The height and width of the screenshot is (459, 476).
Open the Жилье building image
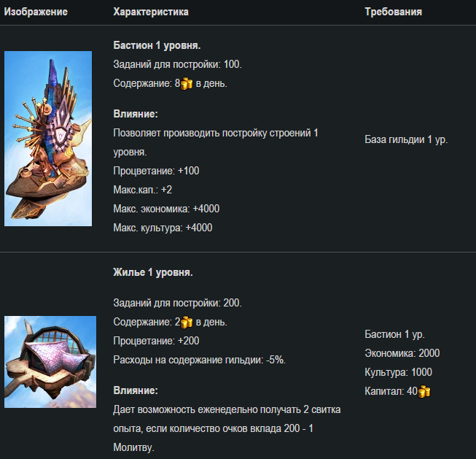point(50,362)
